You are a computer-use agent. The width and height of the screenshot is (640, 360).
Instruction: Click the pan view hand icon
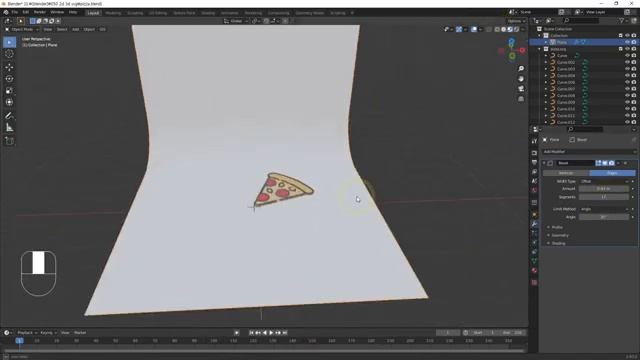click(521, 79)
